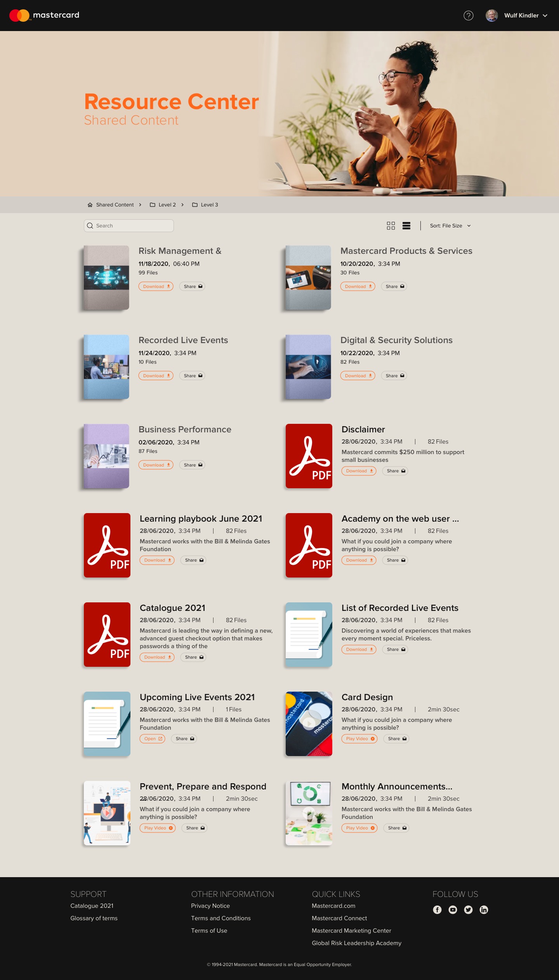Screen dimensions: 559x980
Task: Share the Recorded Live Events folder
Action: [x=192, y=376]
